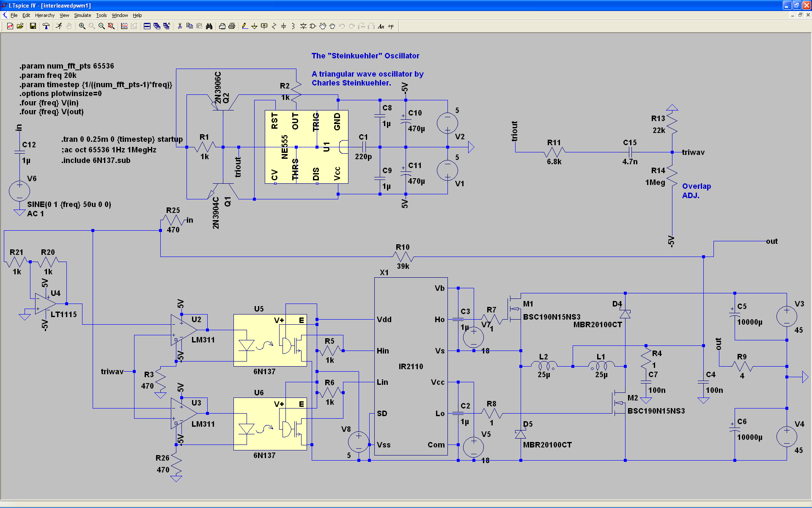Save the schematic with the floppy disk icon
Viewport: 812px width, 508px height.
point(33,26)
